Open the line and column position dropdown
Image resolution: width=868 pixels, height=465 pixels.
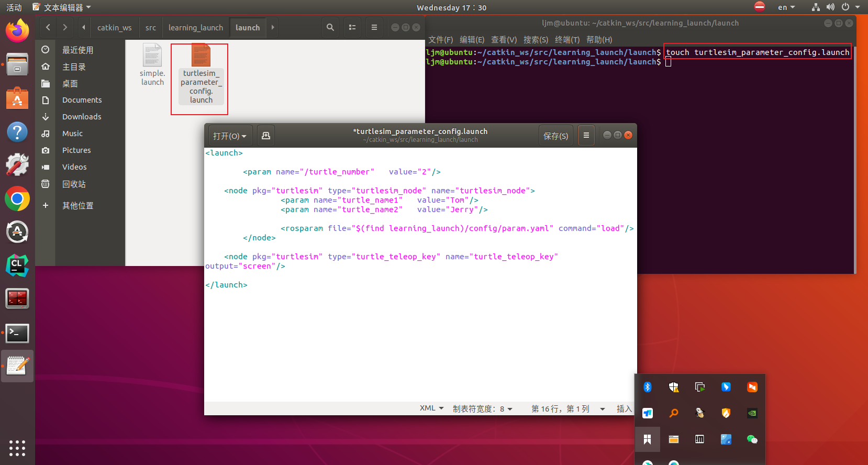[x=568, y=408]
